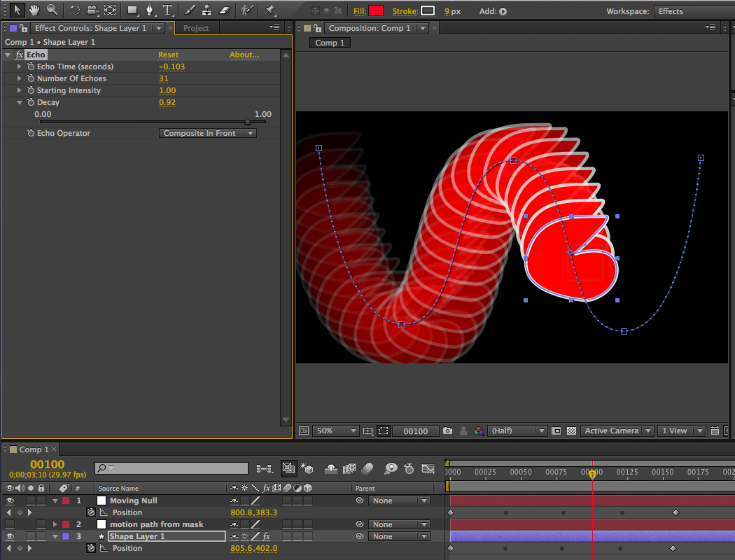Pick the Eraser tool
The image size is (735, 560).
[x=224, y=10]
